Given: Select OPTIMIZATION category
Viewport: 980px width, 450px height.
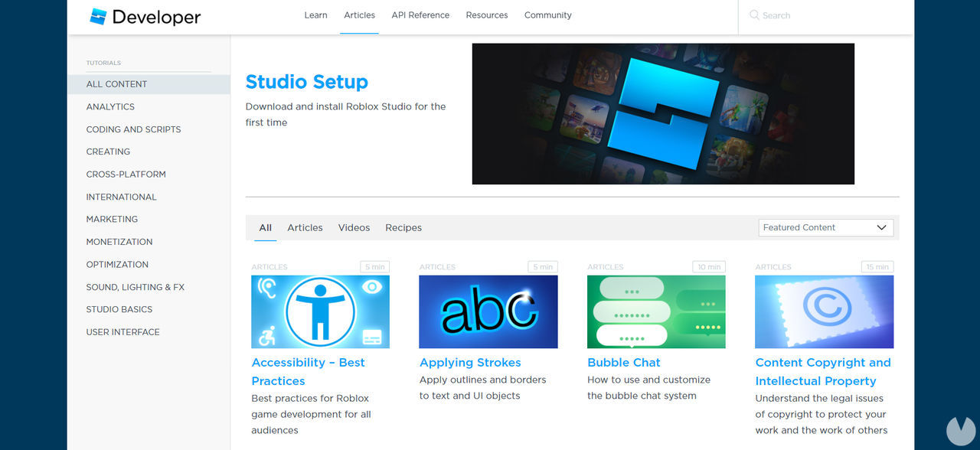Looking at the screenshot, I should tap(117, 264).
